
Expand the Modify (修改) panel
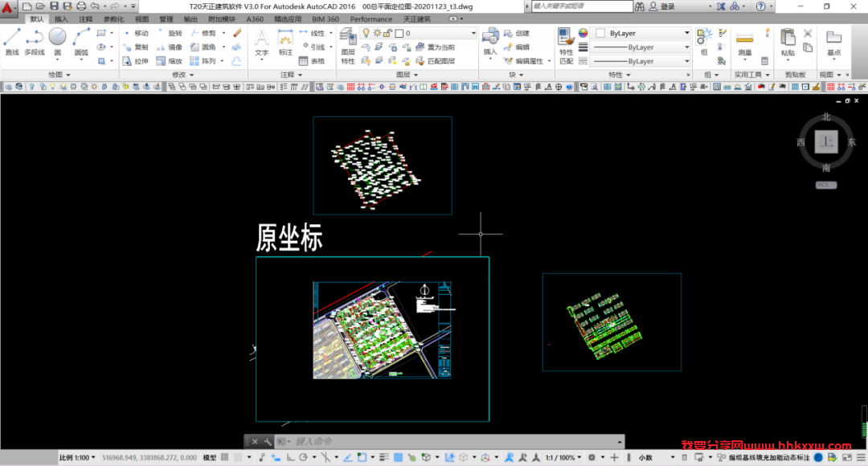click(182, 74)
